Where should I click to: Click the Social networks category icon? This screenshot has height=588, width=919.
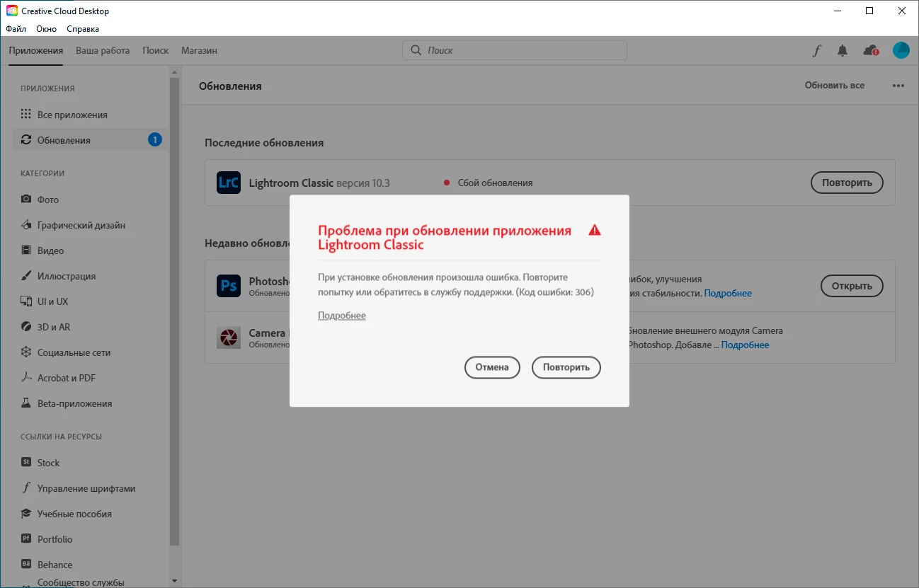26,352
